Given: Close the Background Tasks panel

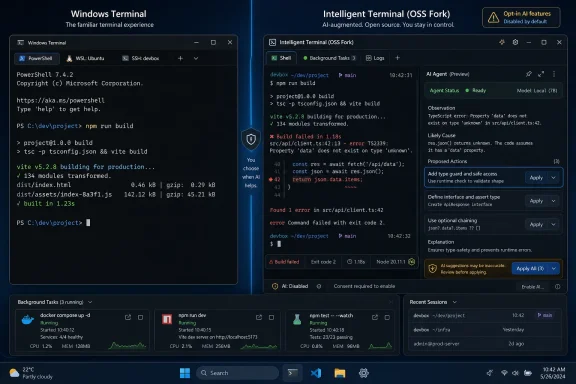Looking at the screenshot, I should (x=390, y=302).
